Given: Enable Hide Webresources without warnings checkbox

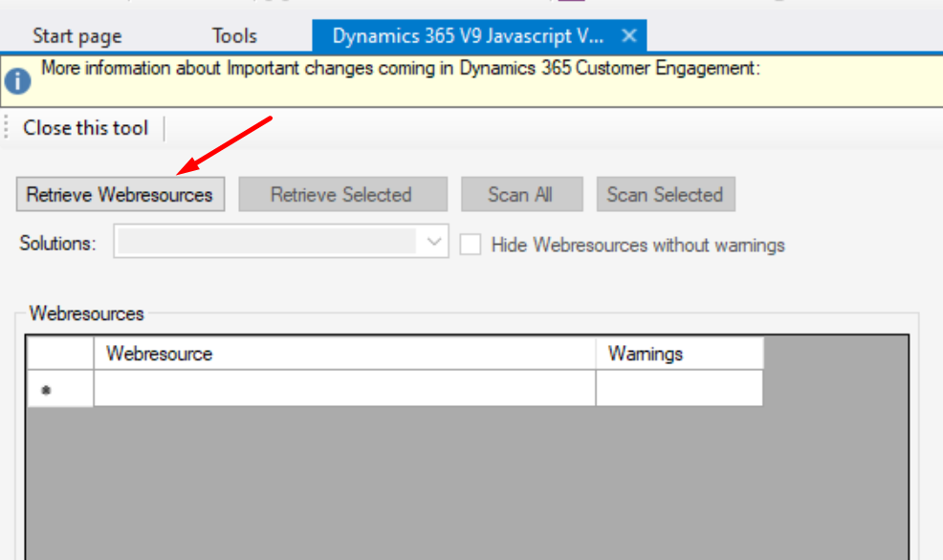Looking at the screenshot, I should (x=471, y=245).
